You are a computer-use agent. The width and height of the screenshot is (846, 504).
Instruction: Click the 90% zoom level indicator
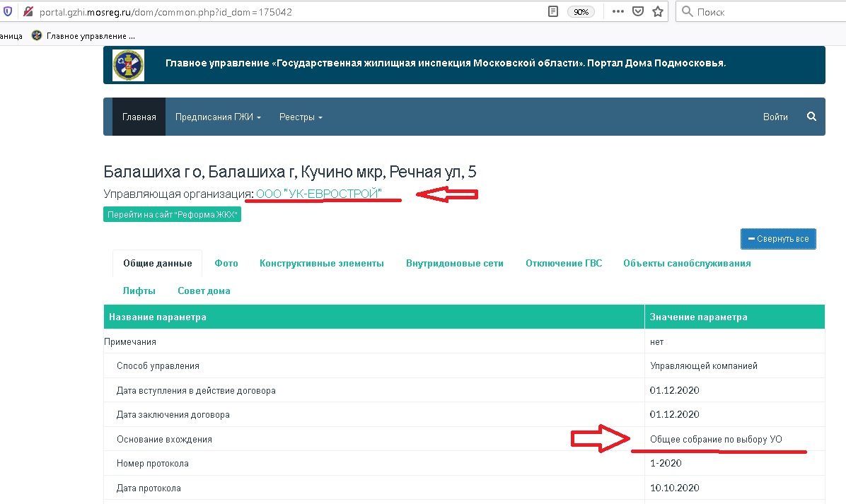[x=581, y=12]
